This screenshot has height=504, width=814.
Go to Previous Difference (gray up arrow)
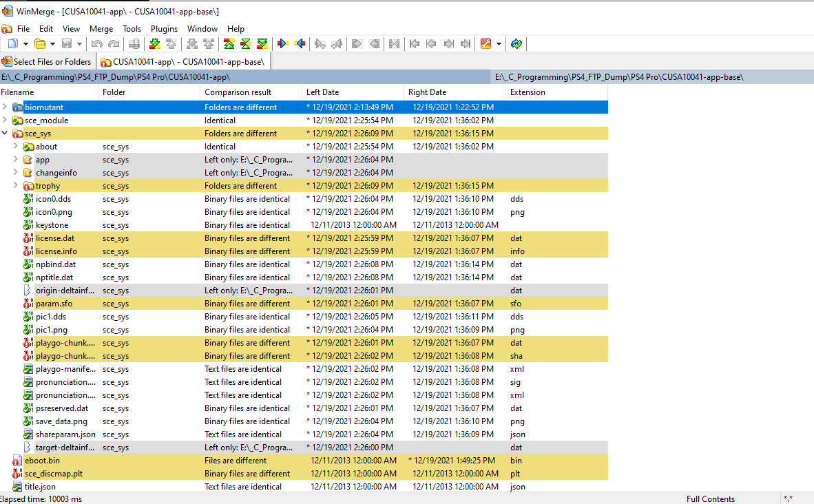point(171,44)
